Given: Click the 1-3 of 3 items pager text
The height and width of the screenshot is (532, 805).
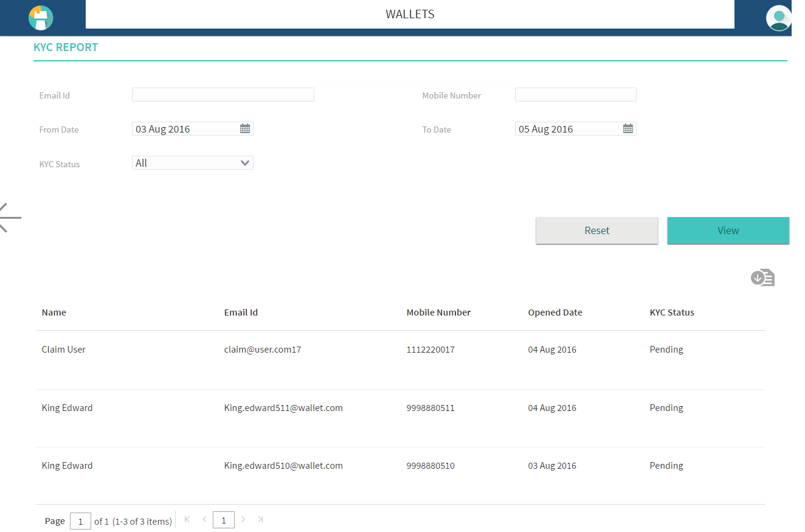Looking at the screenshot, I should coord(142,522).
